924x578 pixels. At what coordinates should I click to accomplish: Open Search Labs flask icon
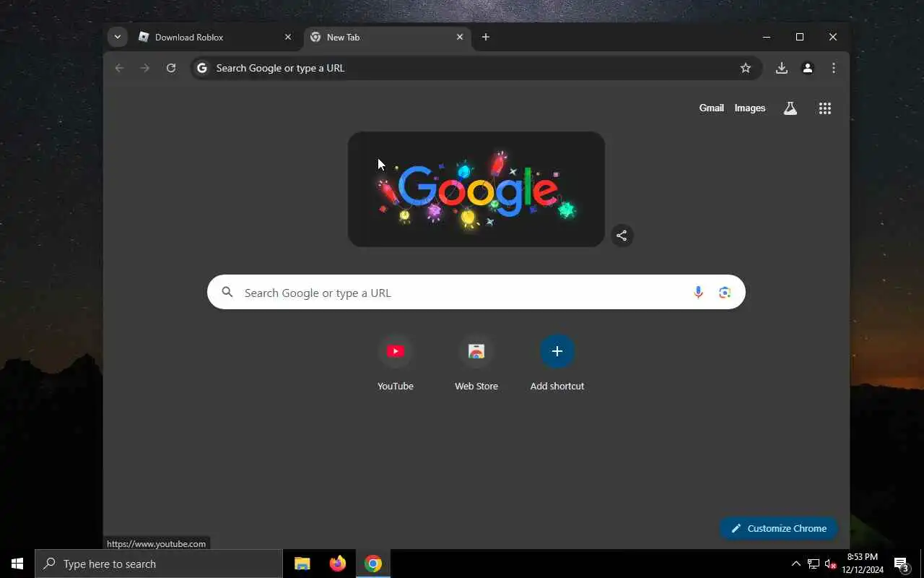pos(790,108)
